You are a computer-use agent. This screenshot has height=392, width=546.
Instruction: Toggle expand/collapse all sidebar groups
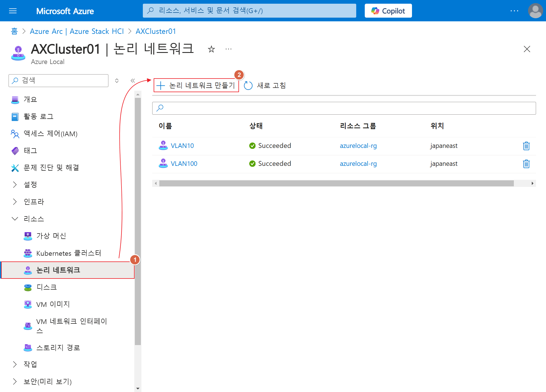coord(117,81)
